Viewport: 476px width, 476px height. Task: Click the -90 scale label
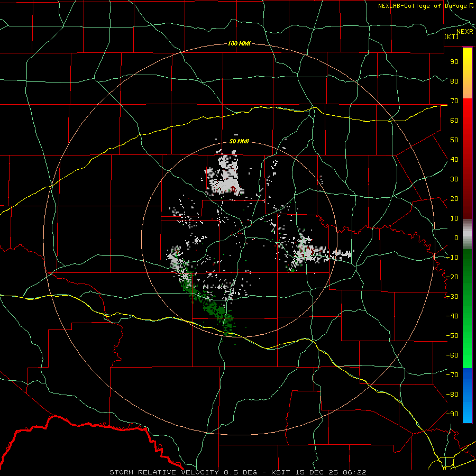[452, 414]
